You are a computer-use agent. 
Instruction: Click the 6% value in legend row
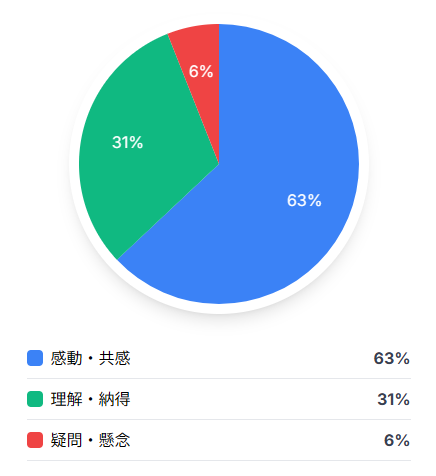(x=397, y=440)
